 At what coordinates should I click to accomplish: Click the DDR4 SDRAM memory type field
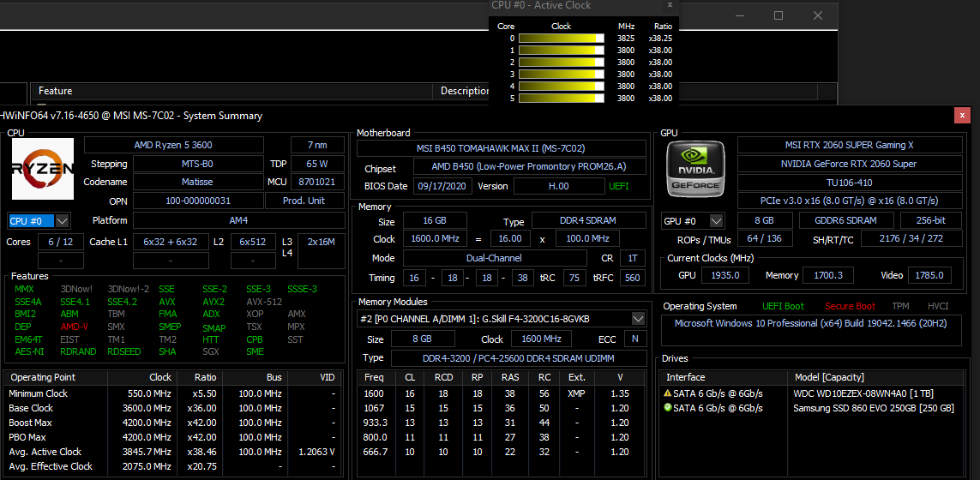(589, 220)
